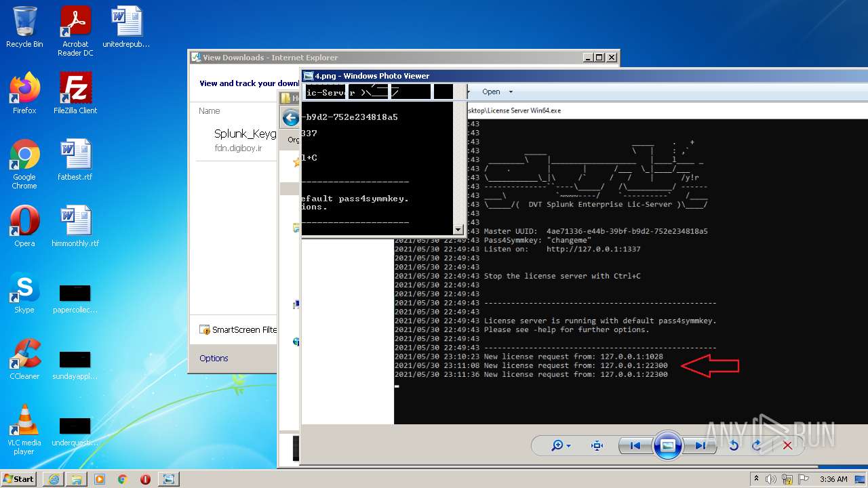Go to the next picture in Photo Viewer
The image size is (868, 488).
[699, 445]
